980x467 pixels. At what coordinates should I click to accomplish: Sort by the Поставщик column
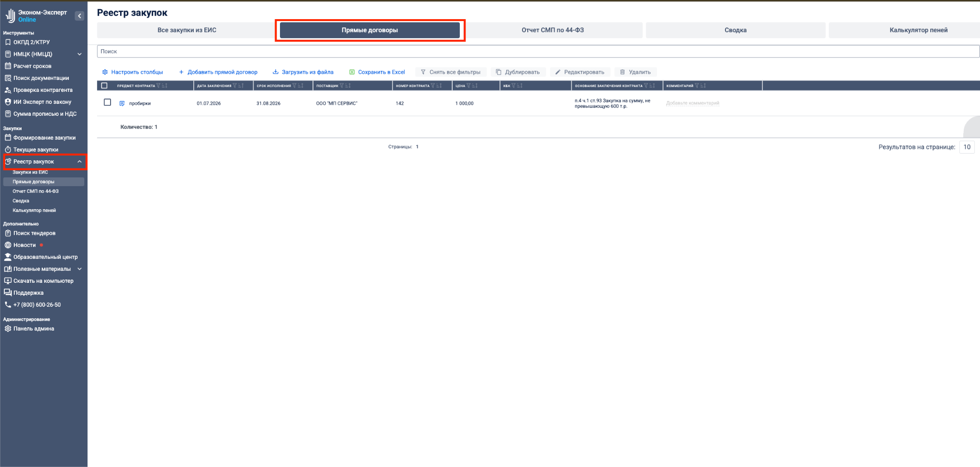pyautogui.click(x=348, y=86)
